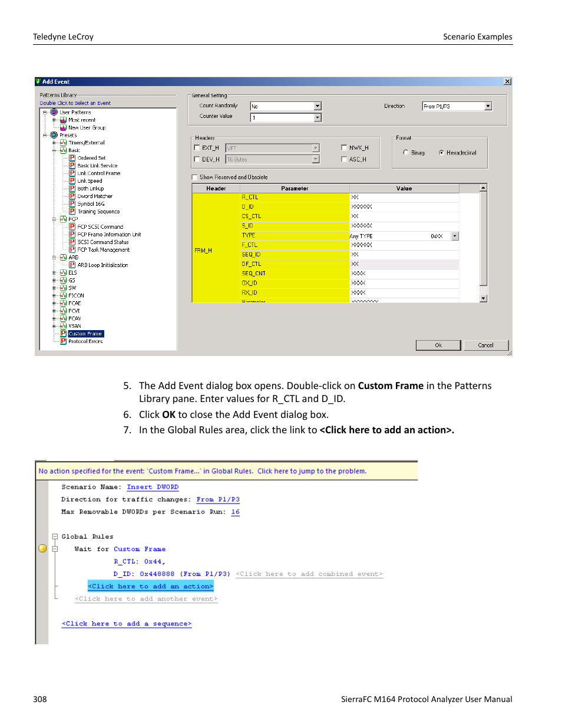Image resolution: width=562 pixels, height=728 pixels.
Task: Click the FICON category icon
Action: click(x=63, y=295)
